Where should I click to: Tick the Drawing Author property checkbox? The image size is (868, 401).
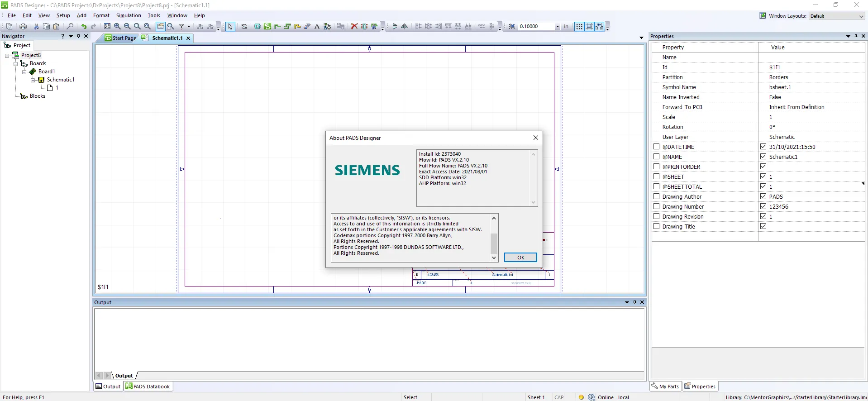(656, 196)
